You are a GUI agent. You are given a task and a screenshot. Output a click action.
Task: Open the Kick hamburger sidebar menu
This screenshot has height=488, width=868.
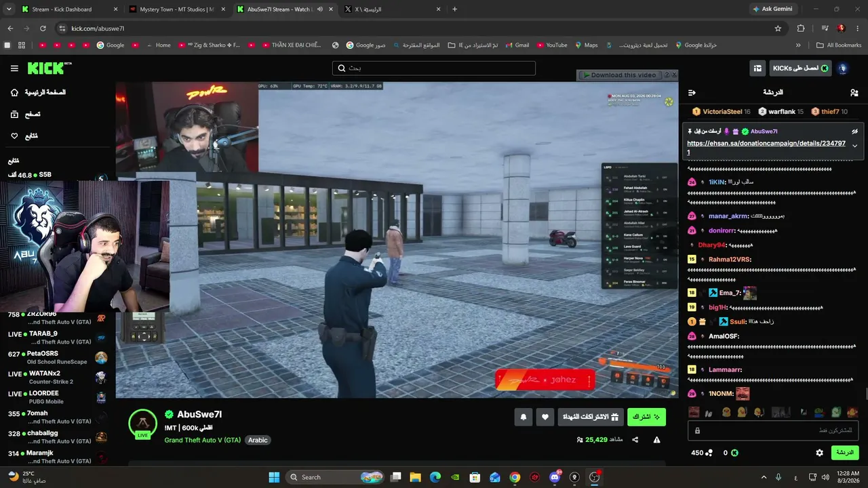[x=14, y=68]
